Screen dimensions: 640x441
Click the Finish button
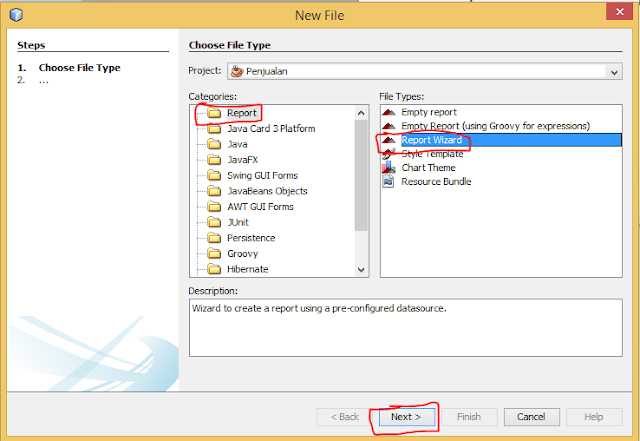[469, 417]
